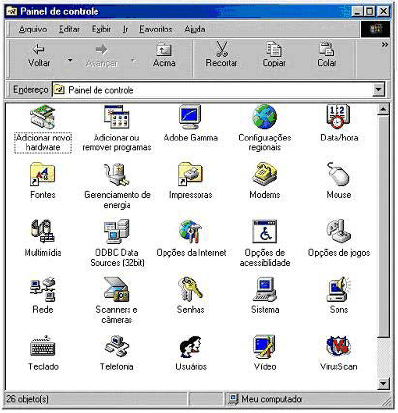Click the scrollbar up arrow
The height and width of the screenshot is (413, 398).
[x=383, y=109]
